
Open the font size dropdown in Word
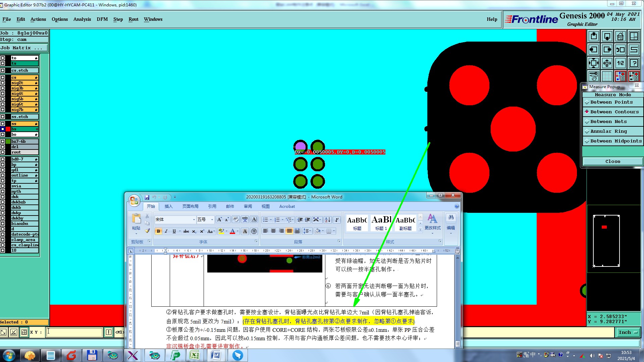[212, 220]
